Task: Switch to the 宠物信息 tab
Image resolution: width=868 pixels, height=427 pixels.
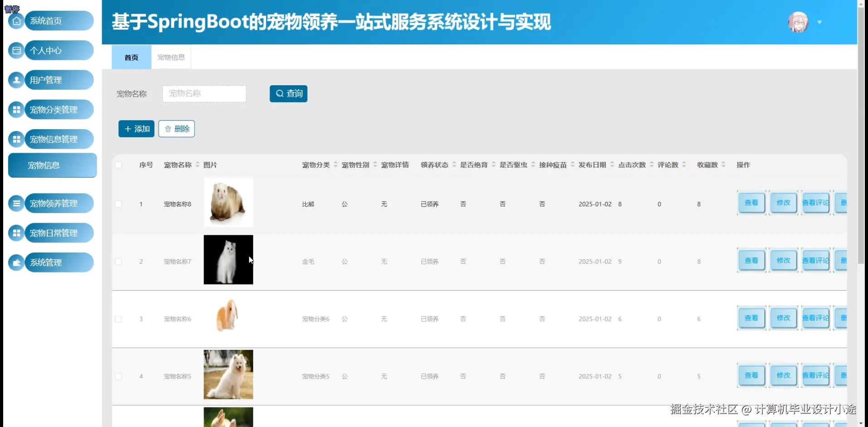Action: pos(171,57)
